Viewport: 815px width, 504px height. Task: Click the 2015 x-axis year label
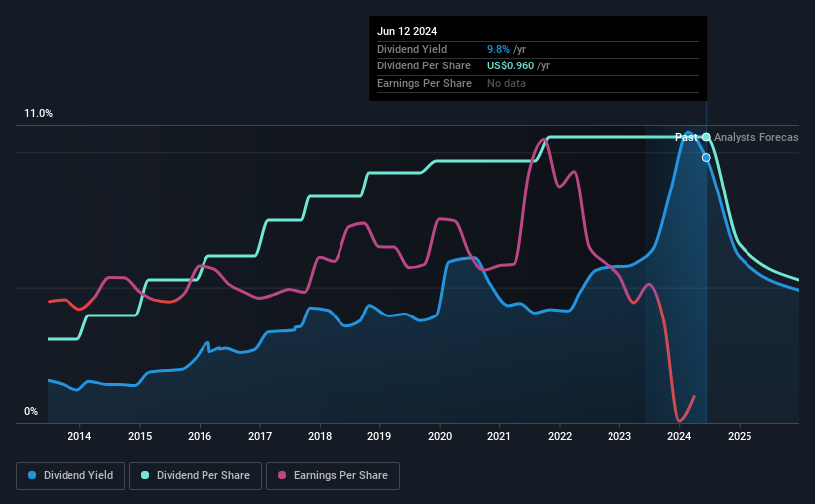tap(140, 436)
